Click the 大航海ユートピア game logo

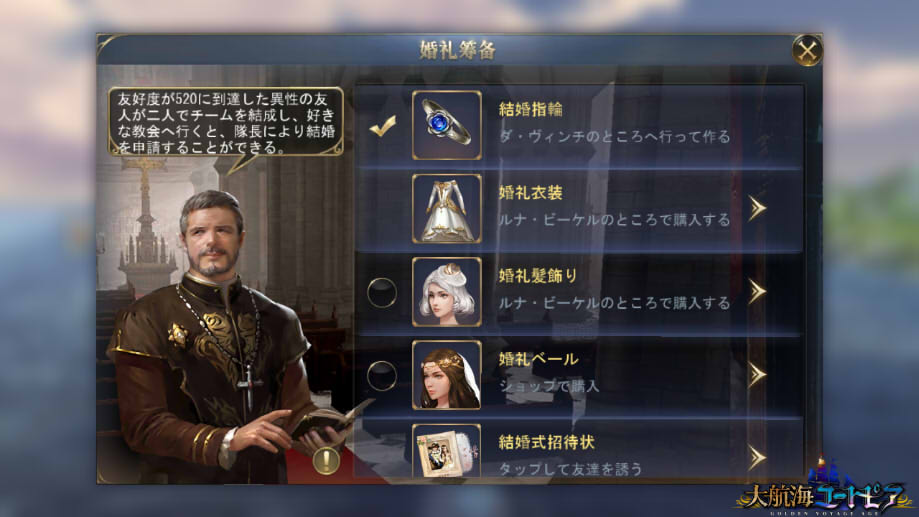pyautogui.click(x=825, y=488)
